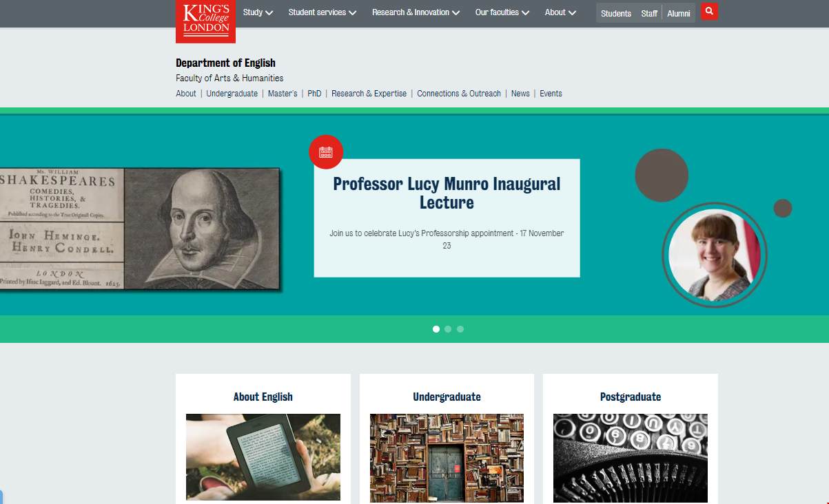
Task: Open the Our faculties dropdown menu
Action: point(502,12)
